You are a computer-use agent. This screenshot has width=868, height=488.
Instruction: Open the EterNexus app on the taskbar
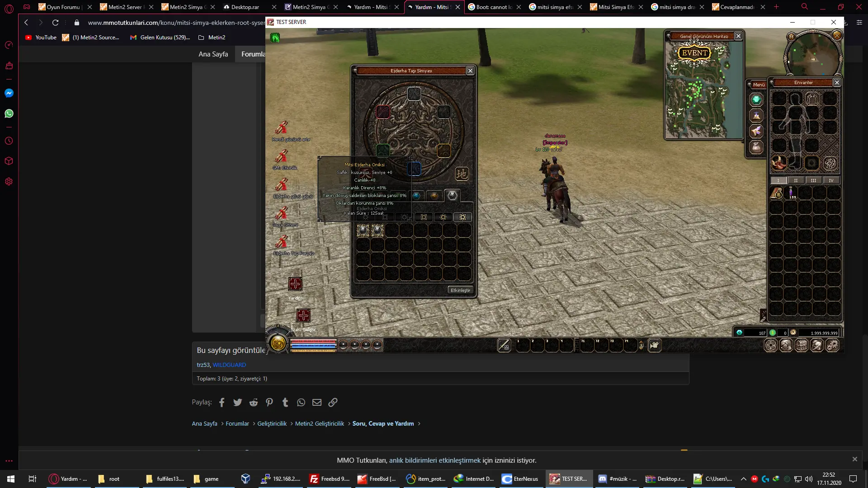521,479
